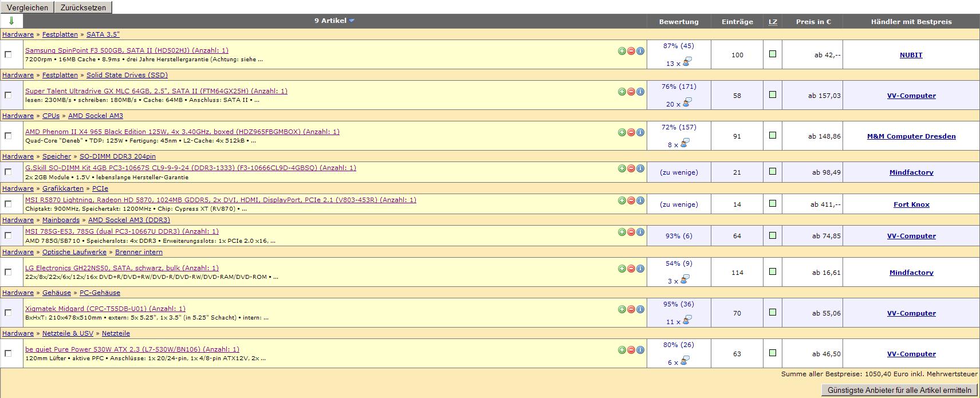Open the MSI R5870 Lightning product link

[221, 200]
